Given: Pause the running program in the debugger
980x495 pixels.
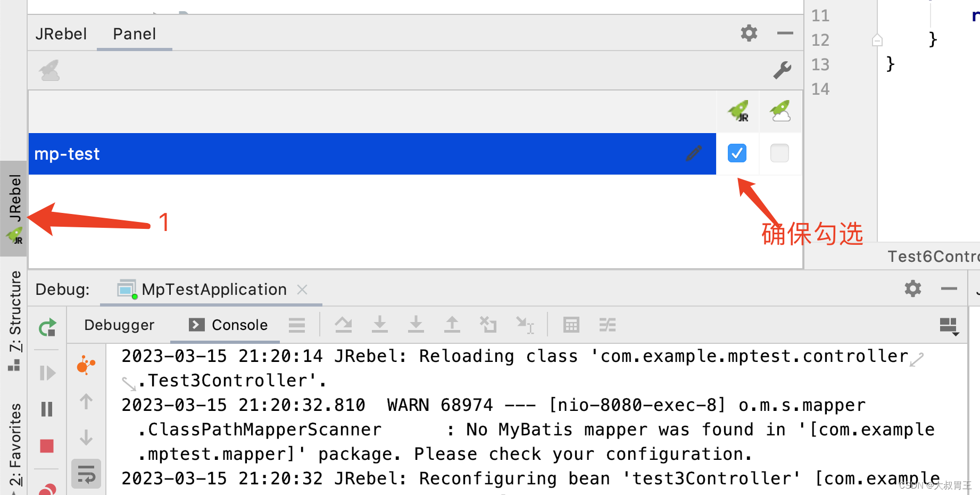Looking at the screenshot, I should coord(46,409).
